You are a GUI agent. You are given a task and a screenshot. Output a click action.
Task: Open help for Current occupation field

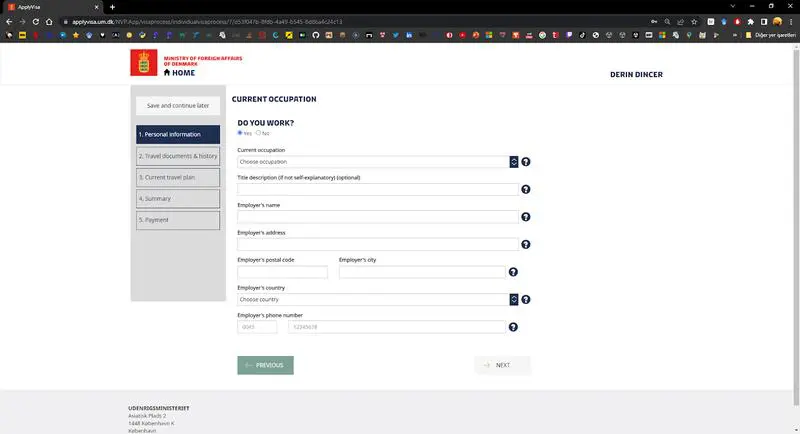pyautogui.click(x=526, y=162)
